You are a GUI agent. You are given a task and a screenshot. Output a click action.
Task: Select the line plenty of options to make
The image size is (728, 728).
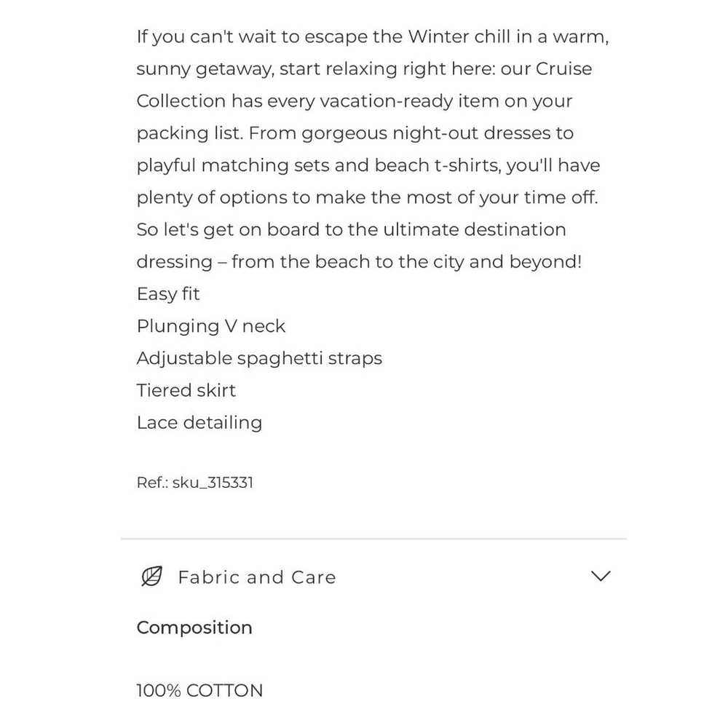(x=367, y=198)
